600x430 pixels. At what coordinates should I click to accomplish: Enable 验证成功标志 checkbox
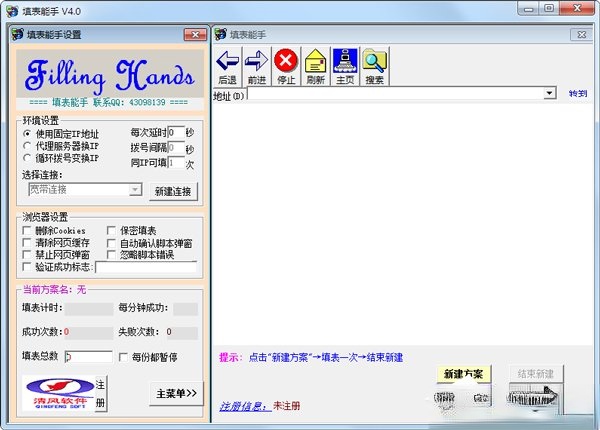(27, 267)
